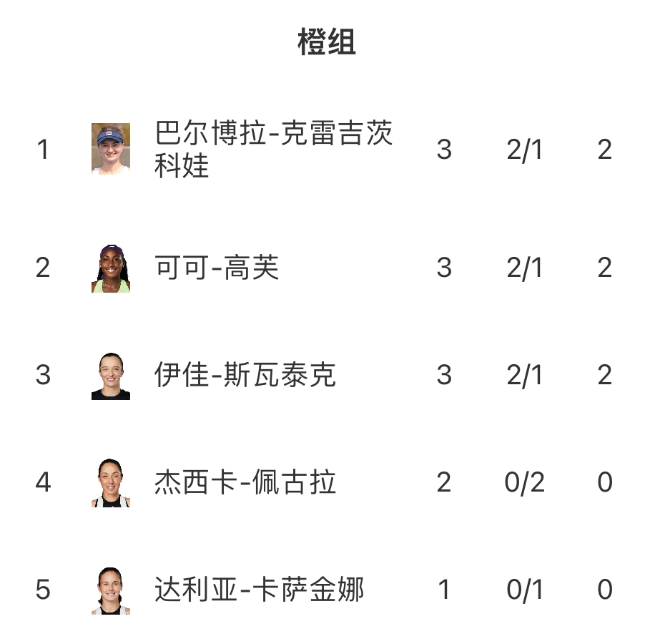This screenshot has height=644, width=660.
Task: Open Coco Gauff's profile photo
Action: (111, 268)
